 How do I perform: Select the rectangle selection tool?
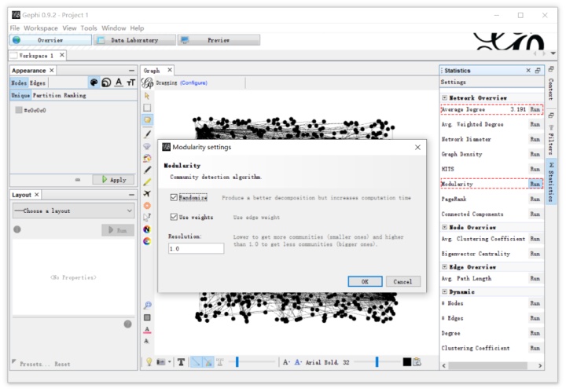pyautogui.click(x=147, y=108)
